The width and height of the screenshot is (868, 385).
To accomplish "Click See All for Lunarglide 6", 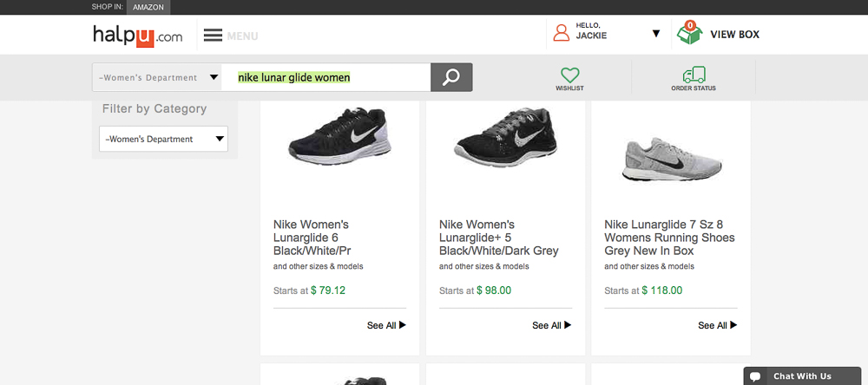I will [x=386, y=325].
